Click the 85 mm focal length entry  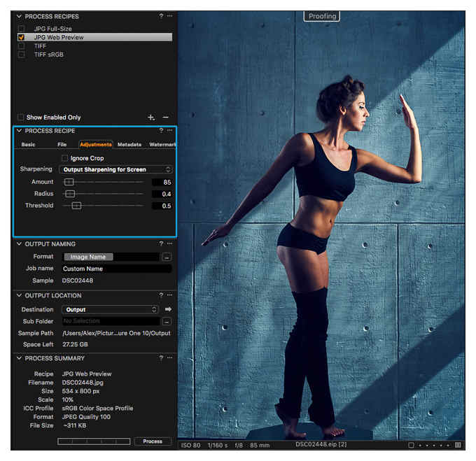260,445
